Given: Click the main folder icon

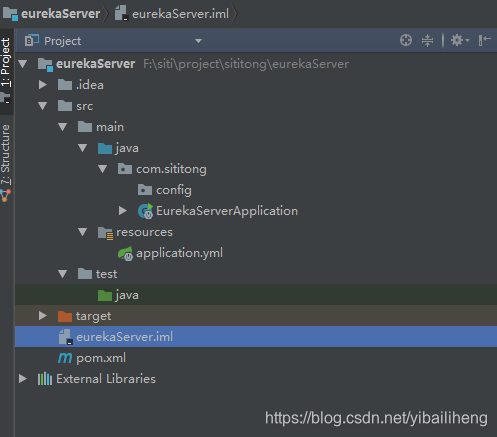Looking at the screenshot, I should coord(85,127).
